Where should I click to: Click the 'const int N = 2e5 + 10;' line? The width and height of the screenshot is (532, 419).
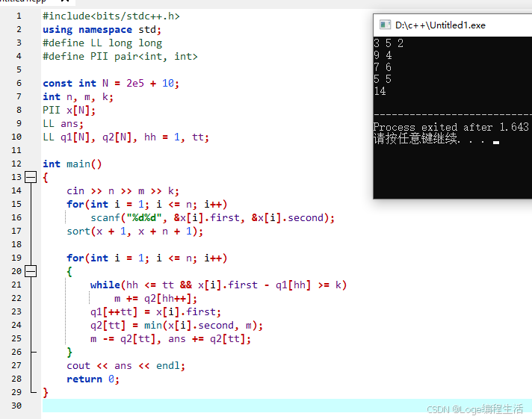click(111, 83)
